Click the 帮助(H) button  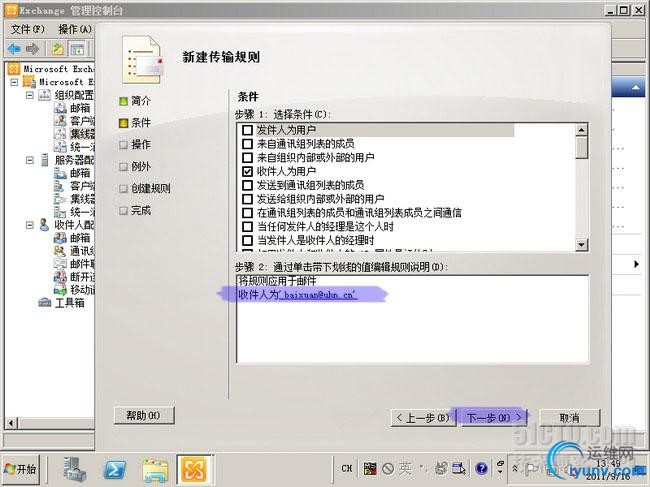[144, 415]
